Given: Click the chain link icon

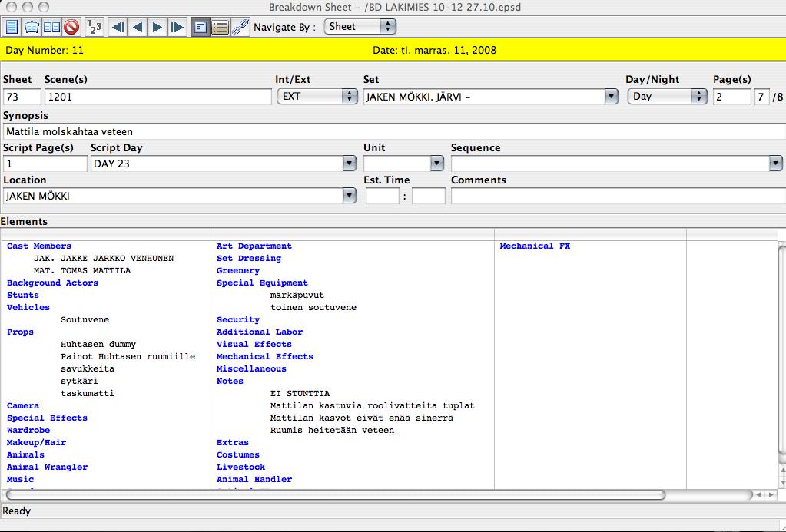Looking at the screenshot, I should click(x=240, y=27).
